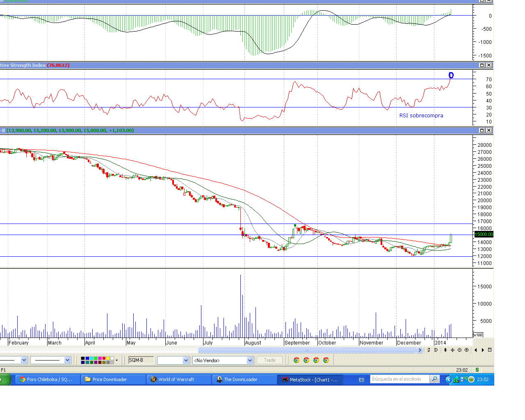The image size is (525, 420).
Task: Click the zoom in magnifier icon
Action: click(466, 350)
